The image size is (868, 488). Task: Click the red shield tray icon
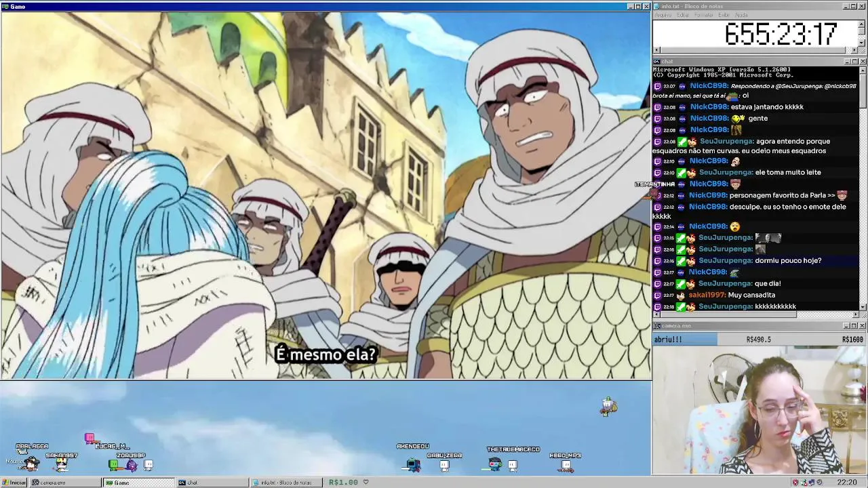795,483
